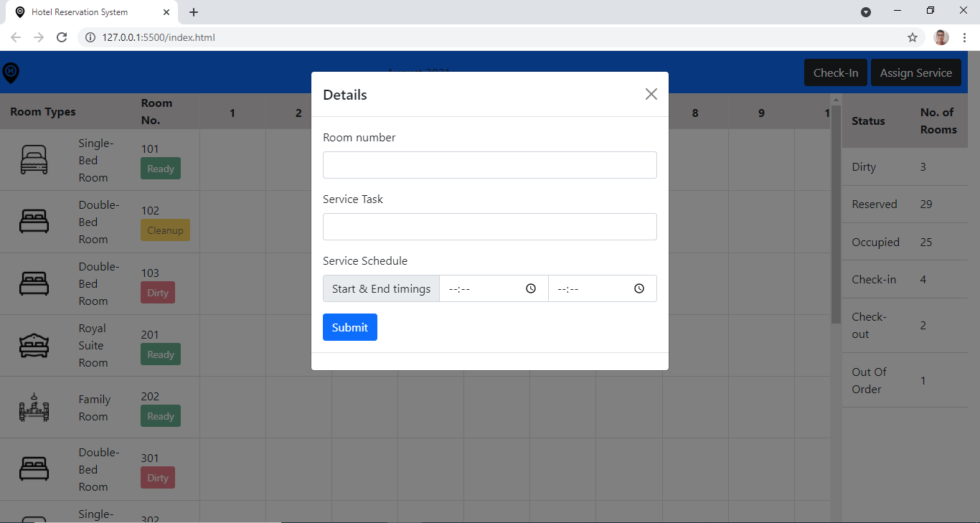The image size is (980, 523).
Task: Click the Double-Bed Room 102 bed icon
Action: [x=34, y=221]
